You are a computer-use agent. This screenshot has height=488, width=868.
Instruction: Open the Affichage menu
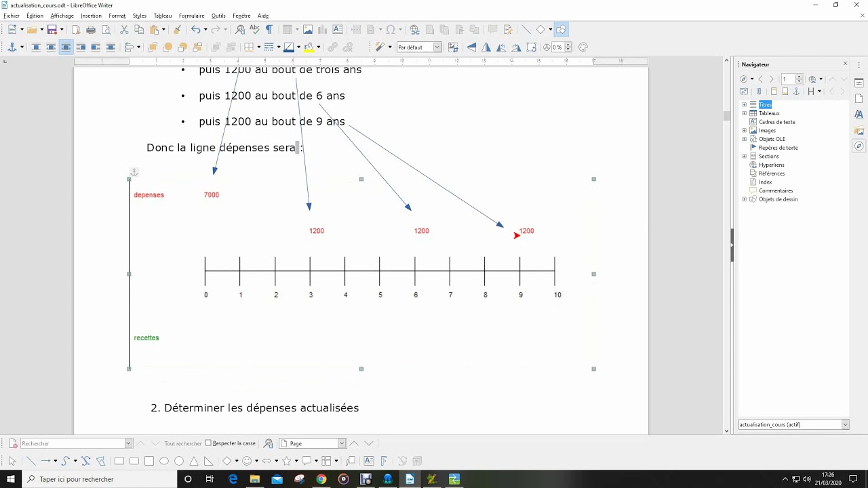pyautogui.click(x=62, y=16)
